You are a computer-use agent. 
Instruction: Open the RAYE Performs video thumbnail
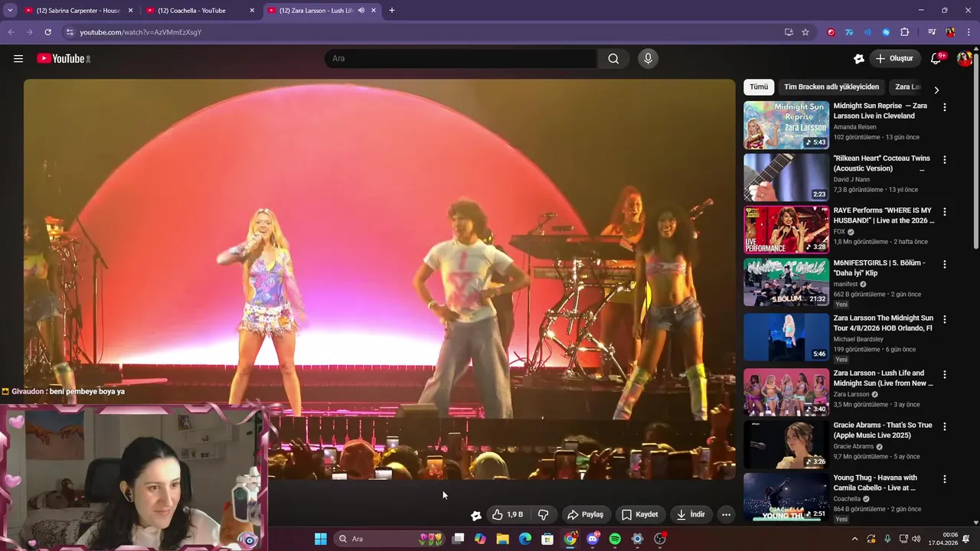pyautogui.click(x=786, y=230)
